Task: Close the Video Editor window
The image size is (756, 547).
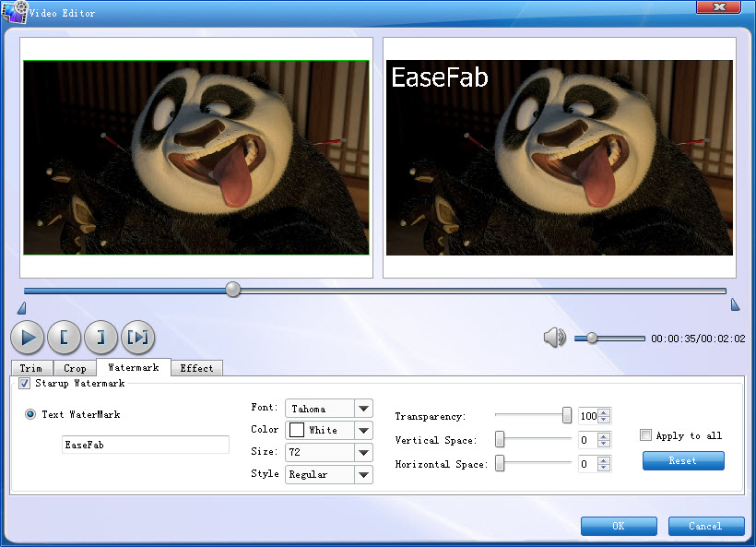Action: (x=719, y=6)
